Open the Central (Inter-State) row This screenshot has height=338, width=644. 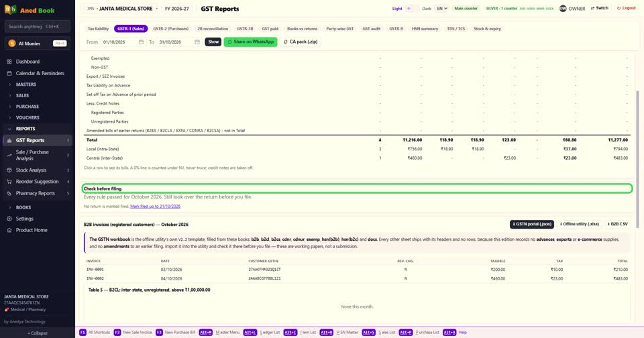pos(357,158)
